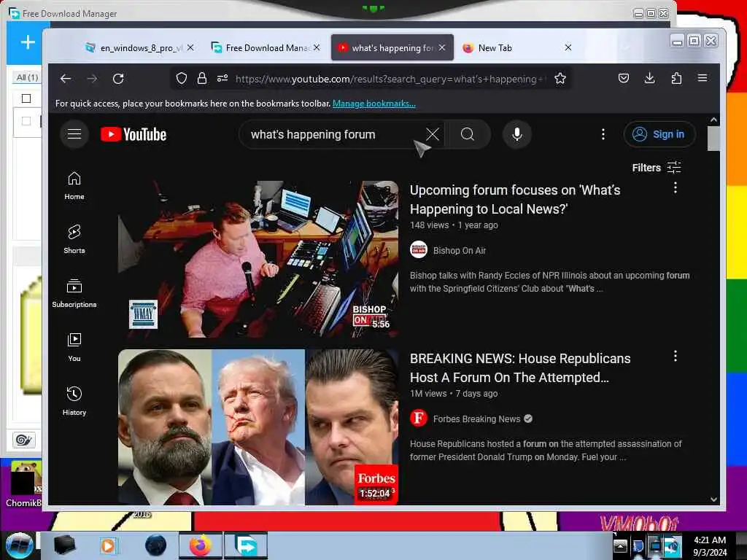Open the Manage bookmarks link
The width and height of the screenshot is (747, 560).
(x=374, y=104)
